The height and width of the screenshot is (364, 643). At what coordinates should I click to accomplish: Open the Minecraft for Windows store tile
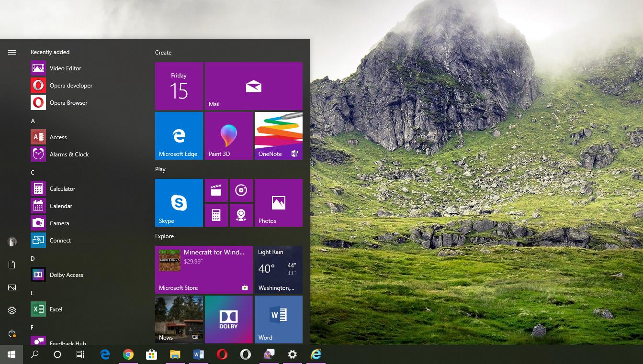203,269
